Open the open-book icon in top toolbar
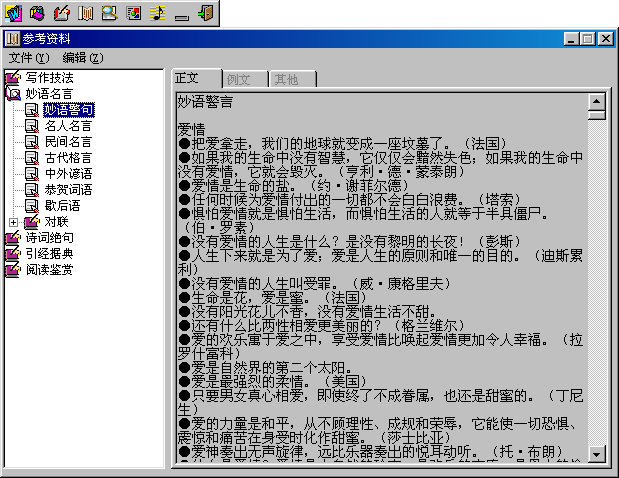619x478 pixels. tap(85, 14)
